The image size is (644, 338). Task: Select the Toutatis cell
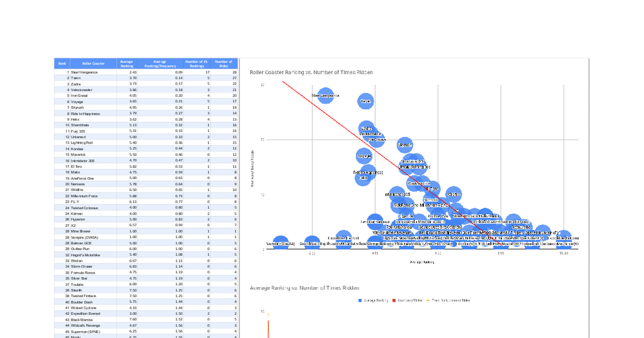pos(92,284)
